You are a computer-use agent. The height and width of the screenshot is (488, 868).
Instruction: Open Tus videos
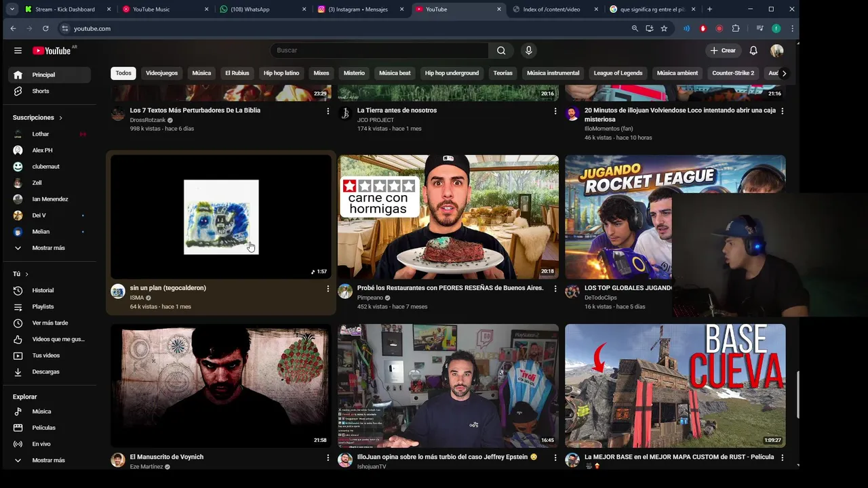tap(49, 355)
